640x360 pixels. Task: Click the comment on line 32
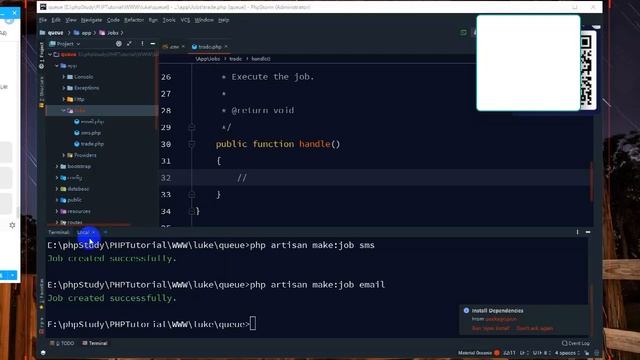(242, 178)
